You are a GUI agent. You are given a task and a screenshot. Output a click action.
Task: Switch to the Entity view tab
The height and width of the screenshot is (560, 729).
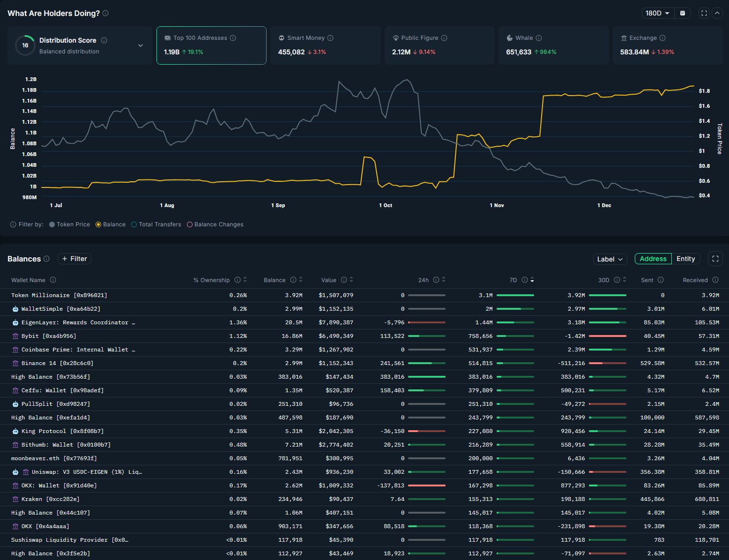685,259
